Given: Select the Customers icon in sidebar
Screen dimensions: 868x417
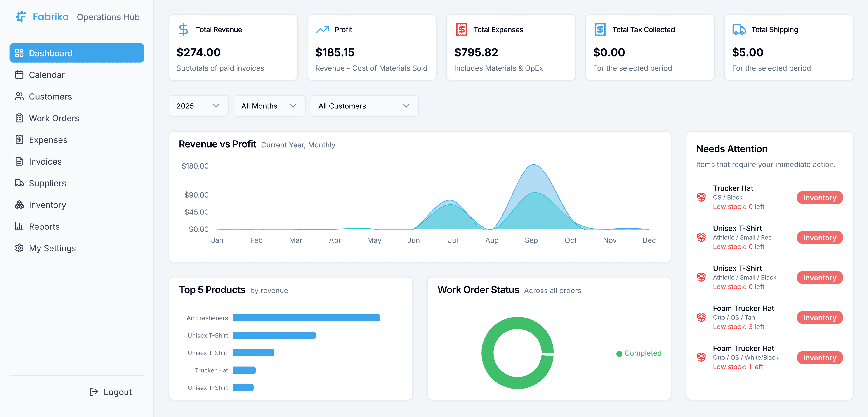Looking at the screenshot, I should (19, 96).
